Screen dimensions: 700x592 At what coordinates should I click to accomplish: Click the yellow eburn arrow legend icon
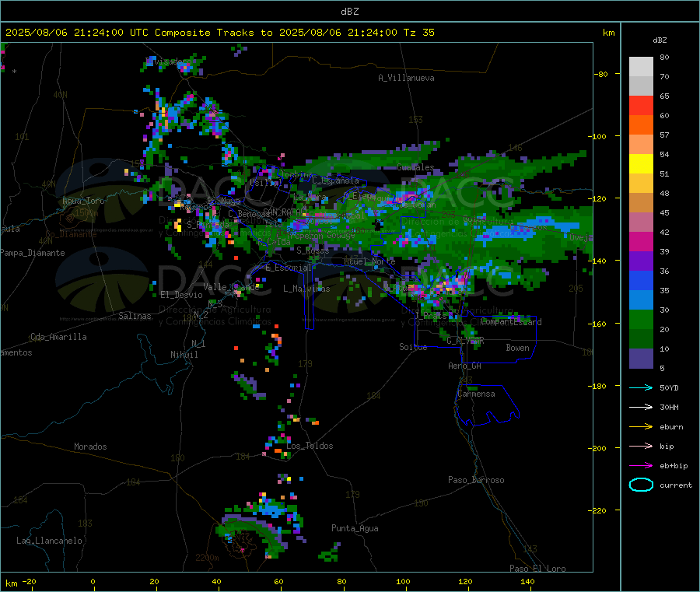[641, 427]
